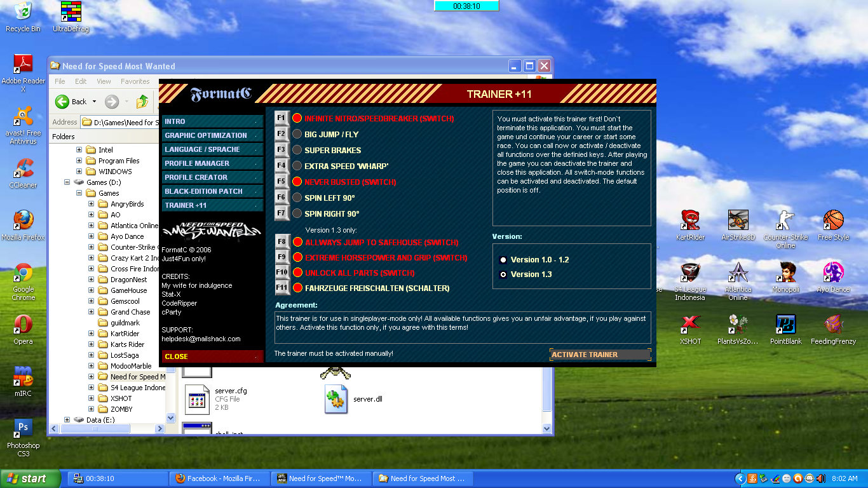Open the XSHOT desktop shortcut

[x=691, y=329]
